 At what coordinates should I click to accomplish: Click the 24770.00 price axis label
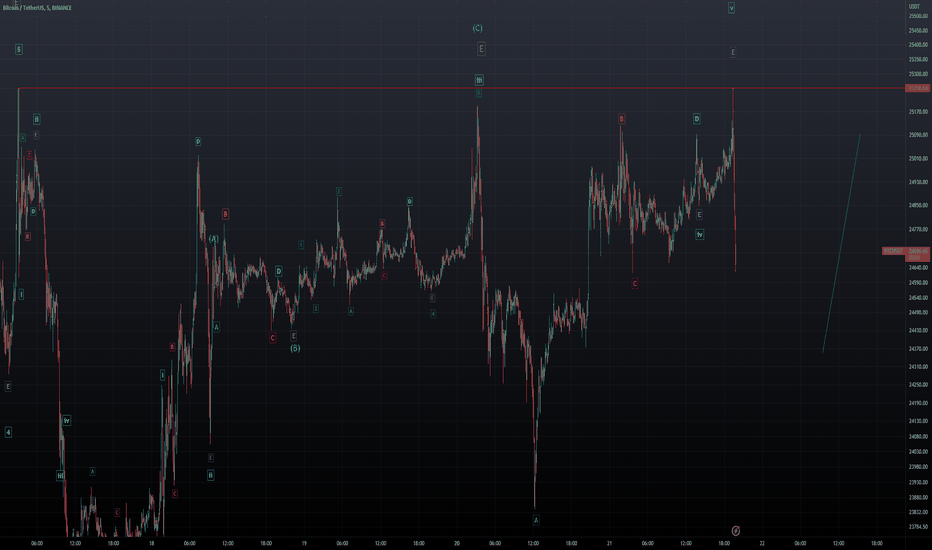918,229
